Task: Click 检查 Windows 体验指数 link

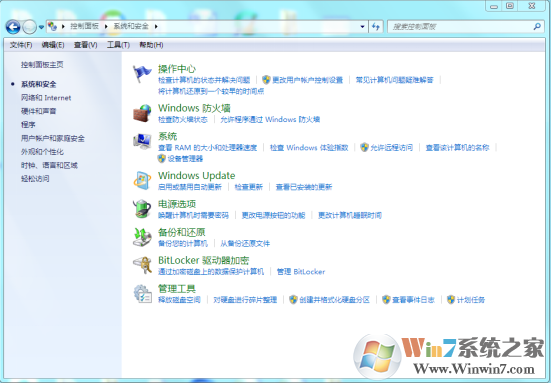Action: (309, 148)
